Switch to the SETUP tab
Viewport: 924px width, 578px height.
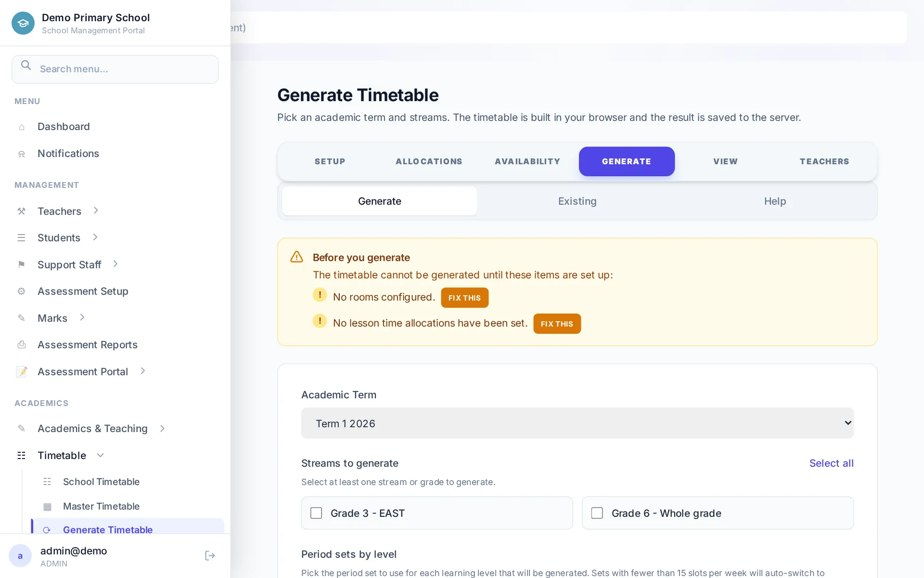330,161
